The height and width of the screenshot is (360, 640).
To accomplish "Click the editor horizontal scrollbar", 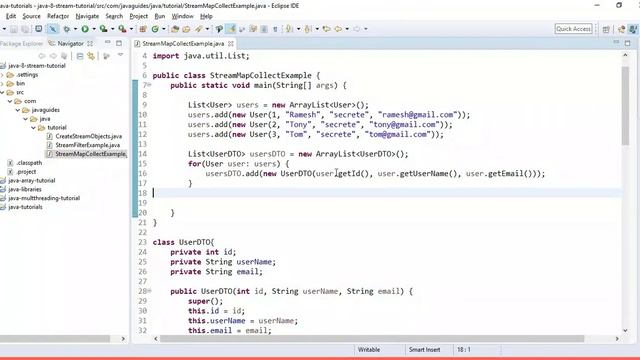I will (x=372, y=339).
